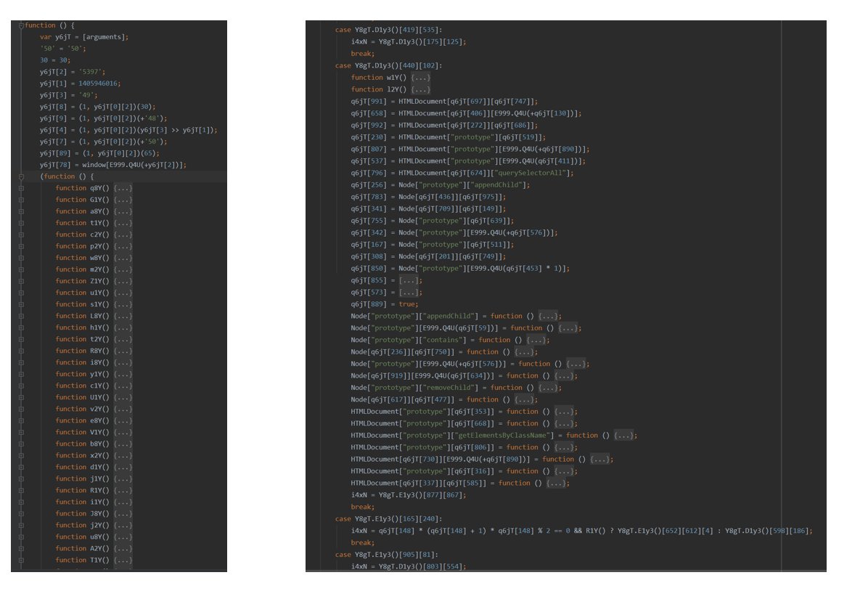
Task: Unfold the [...] array assigned to q6jT[573]
Action: [409, 293]
